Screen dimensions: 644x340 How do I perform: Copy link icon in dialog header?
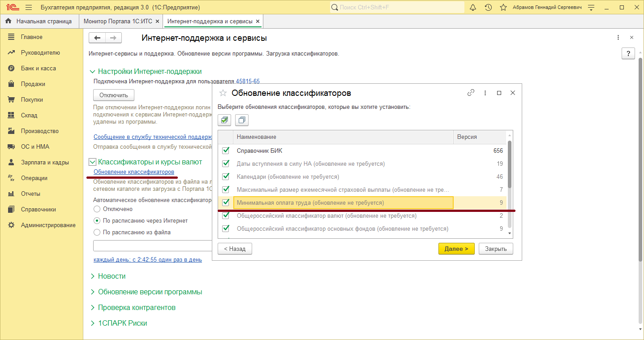(x=471, y=93)
